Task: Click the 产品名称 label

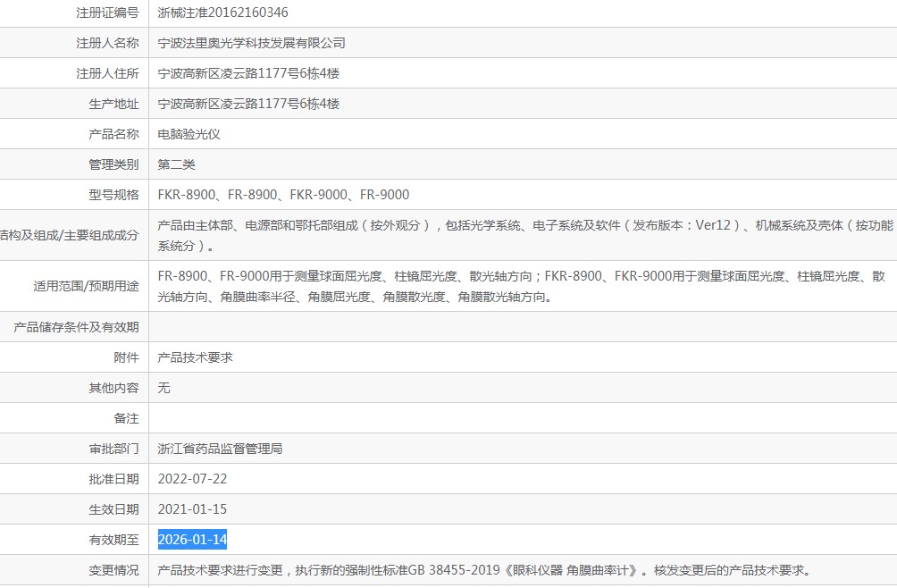Action: click(113, 134)
